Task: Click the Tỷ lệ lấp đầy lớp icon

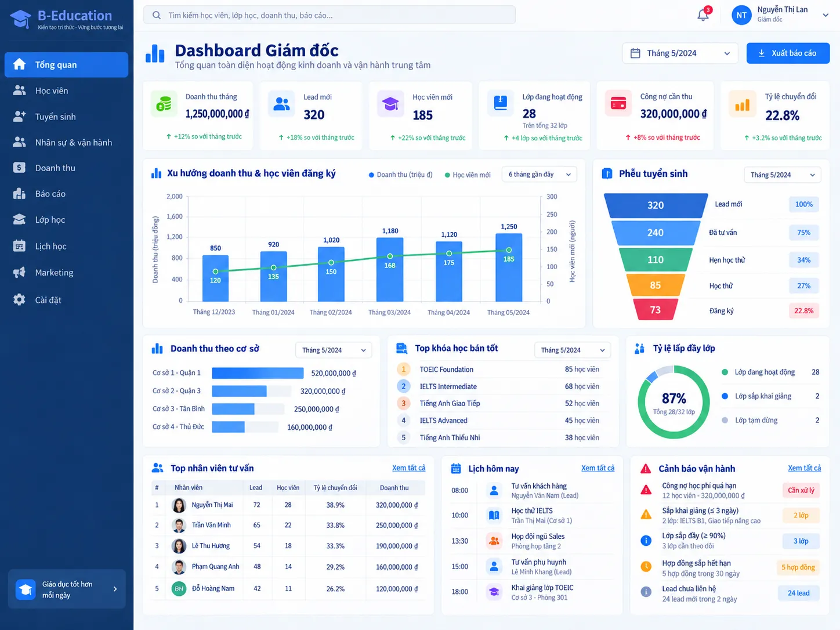Action: (640, 349)
